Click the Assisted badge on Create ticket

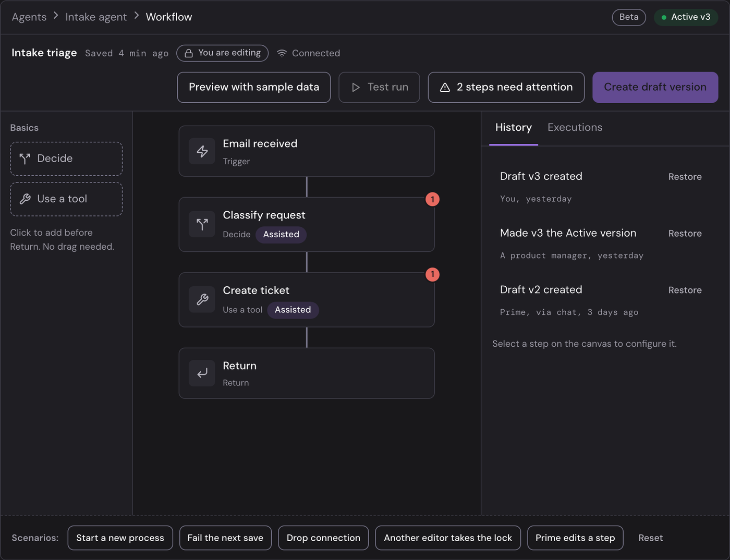(293, 310)
